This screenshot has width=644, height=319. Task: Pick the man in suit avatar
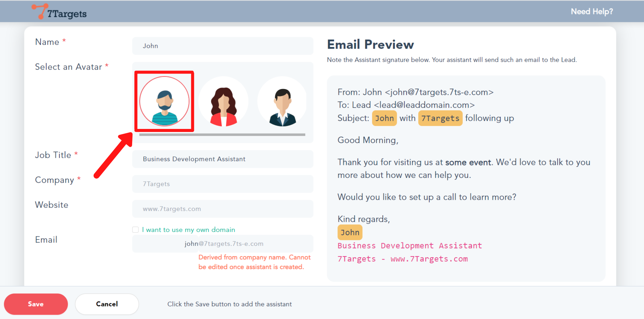(282, 101)
